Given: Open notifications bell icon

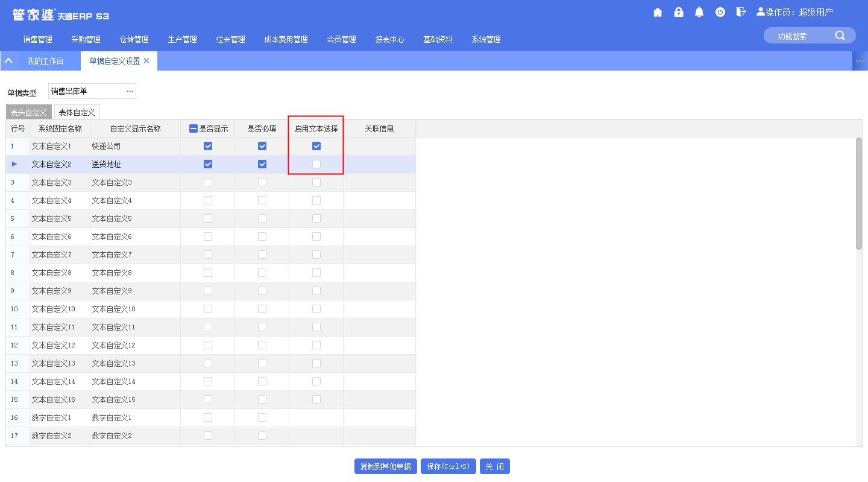Looking at the screenshot, I should click(699, 12).
